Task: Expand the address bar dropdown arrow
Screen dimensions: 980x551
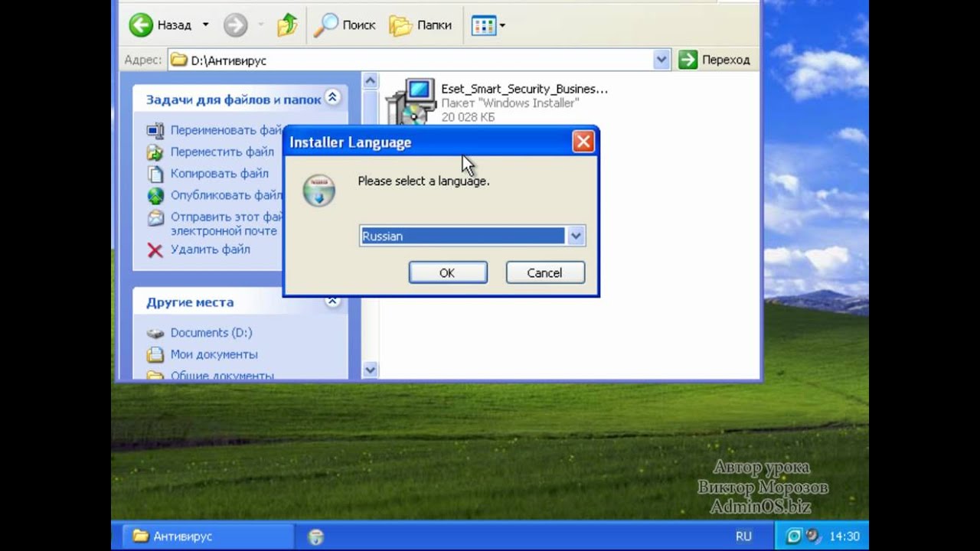Action: pos(661,60)
